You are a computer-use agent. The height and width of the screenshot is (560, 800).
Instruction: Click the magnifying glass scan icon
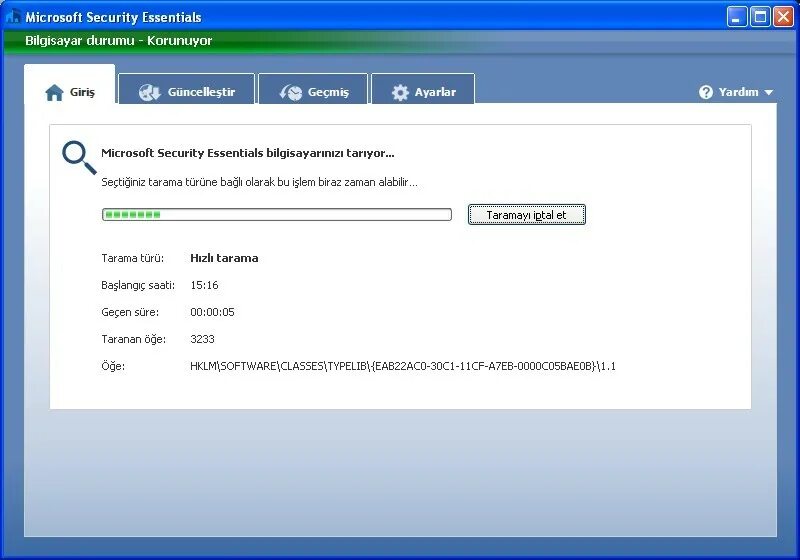tap(79, 157)
